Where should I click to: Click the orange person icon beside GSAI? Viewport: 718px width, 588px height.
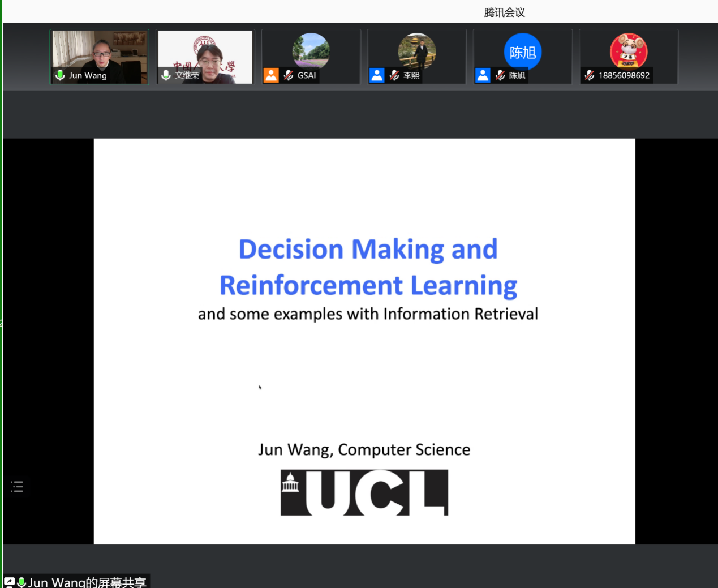[x=271, y=75]
